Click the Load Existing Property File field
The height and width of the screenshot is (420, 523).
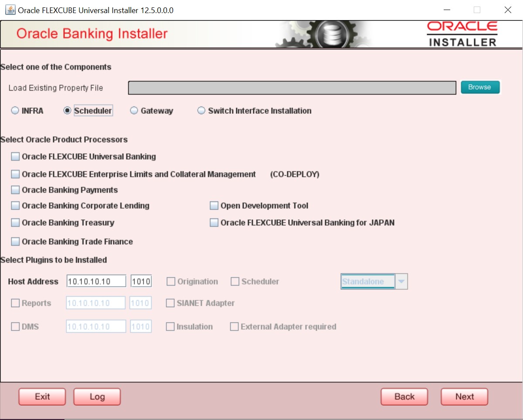click(292, 88)
